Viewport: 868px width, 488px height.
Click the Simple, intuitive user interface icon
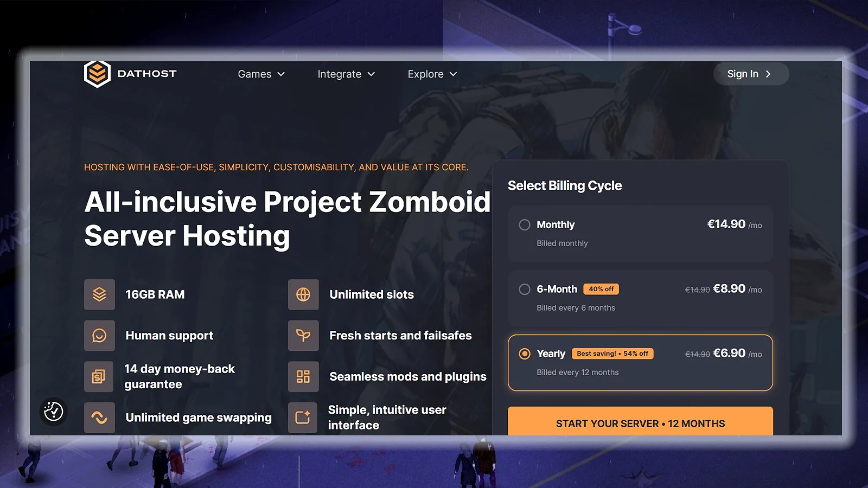(303, 418)
